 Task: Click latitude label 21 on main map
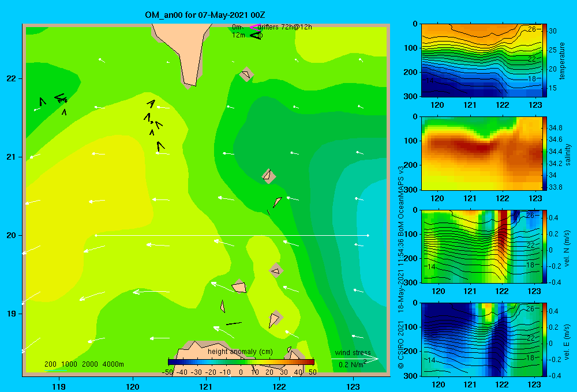tap(12, 157)
